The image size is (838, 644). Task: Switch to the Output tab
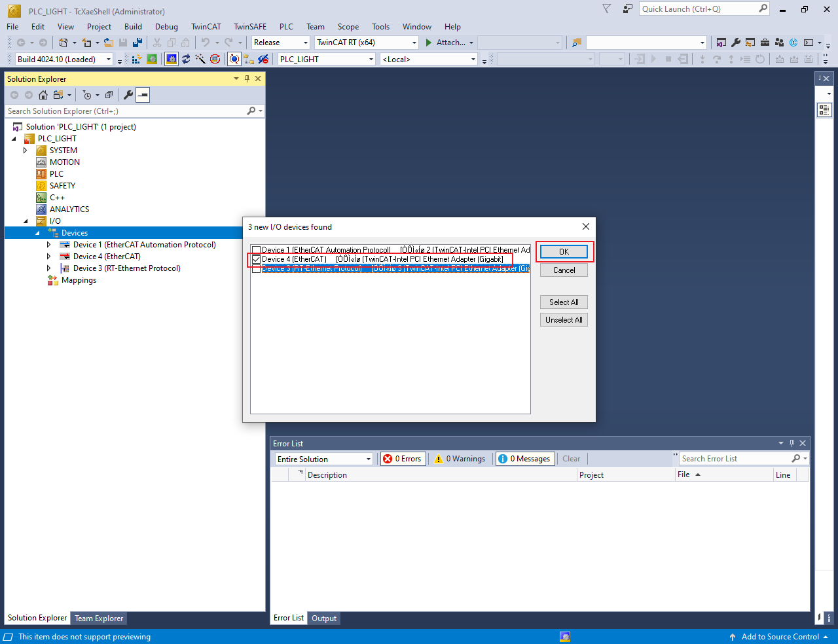point(324,618)
